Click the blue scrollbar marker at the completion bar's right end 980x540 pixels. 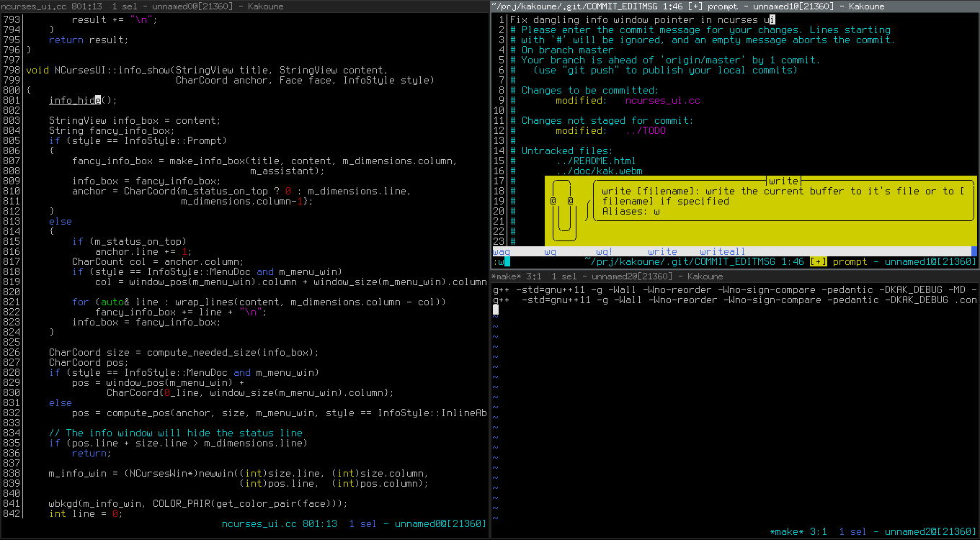pos(975,251)
